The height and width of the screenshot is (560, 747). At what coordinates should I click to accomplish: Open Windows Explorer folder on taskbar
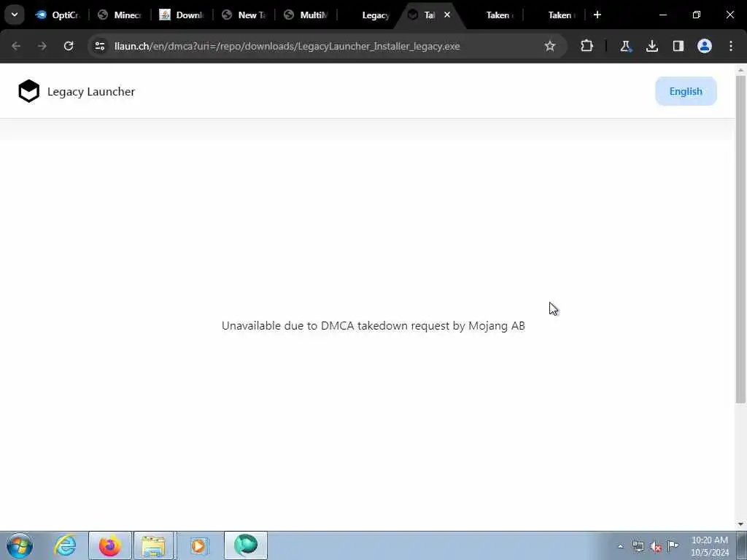pos(153,545)
